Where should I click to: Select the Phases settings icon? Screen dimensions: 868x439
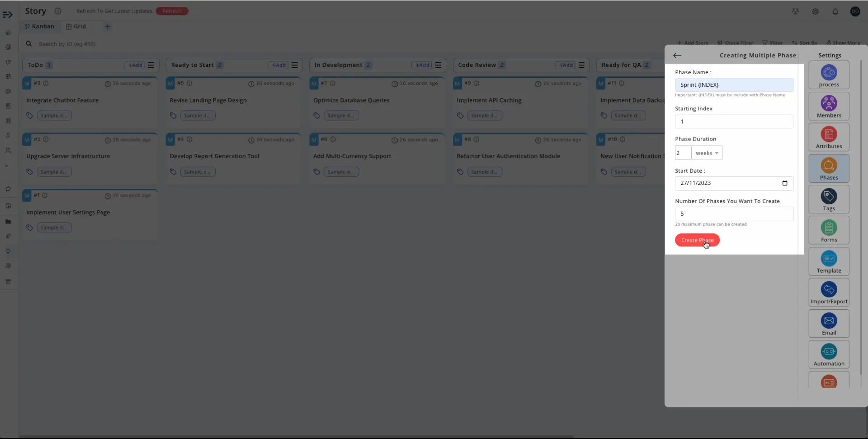(829, 169)
